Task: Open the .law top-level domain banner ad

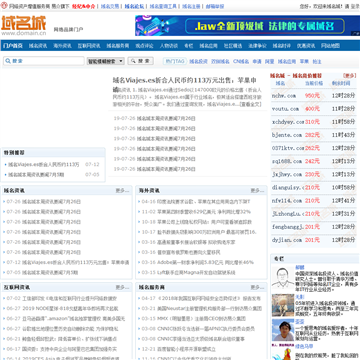Action: [247, 26]
